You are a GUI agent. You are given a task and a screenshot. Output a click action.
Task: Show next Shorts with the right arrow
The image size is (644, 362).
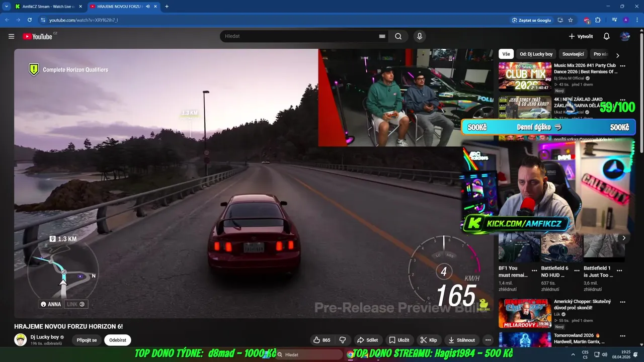(624, 238)
